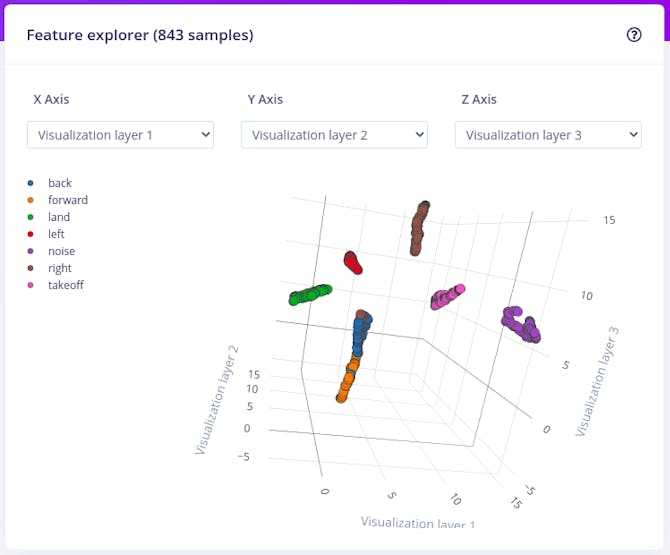670x555 pixels.
Task: Hide the 'noise' class in legend
Action: pos(61,251)
